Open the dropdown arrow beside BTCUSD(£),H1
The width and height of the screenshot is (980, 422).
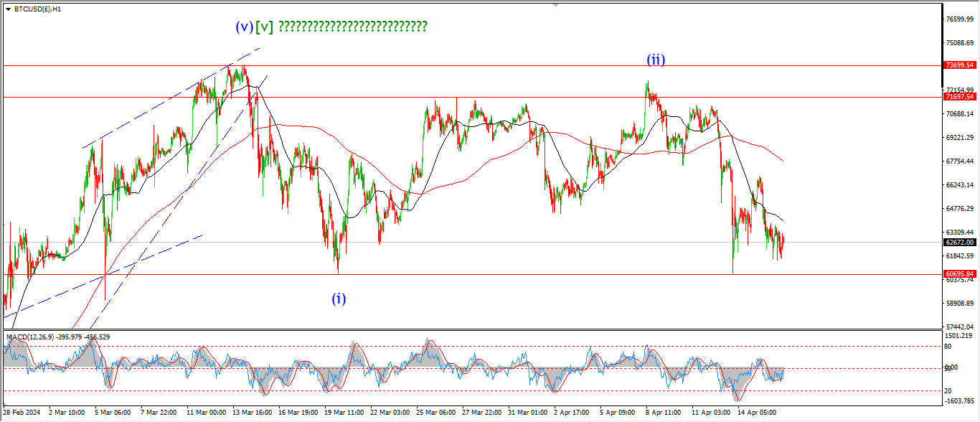tap(8, 9)
